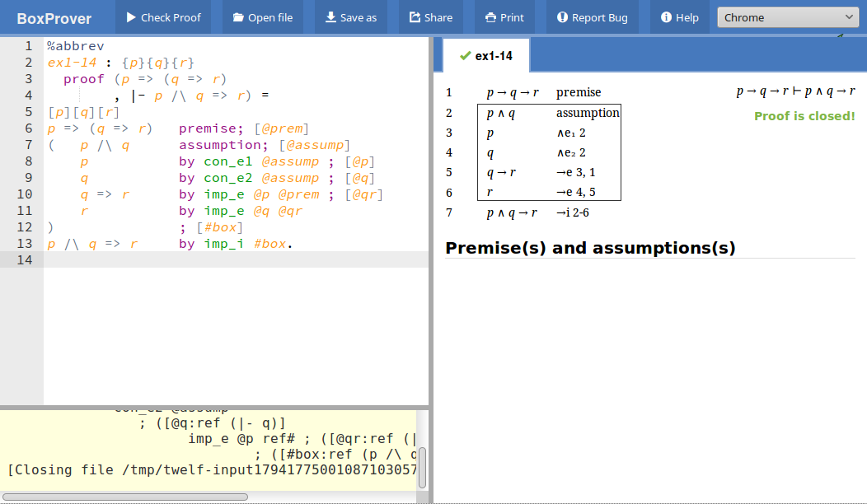Image resolution: width=867 pixels, height=504 pixels.
Task: Click the Premise(s) and assumptions(s) heading
Action: tap(590, 248)
